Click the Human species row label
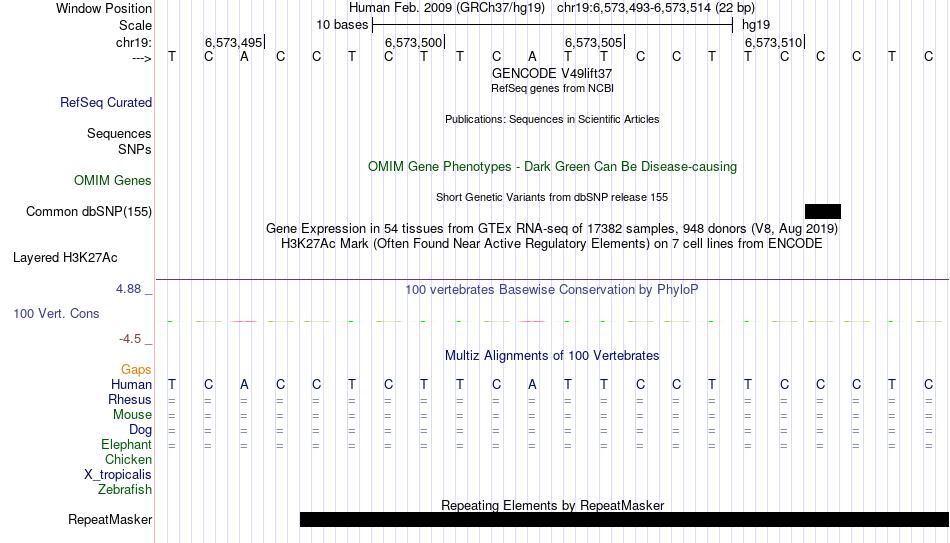Image resolution: width=950 pixels, height=543 pixels. [x=131, y=385]
